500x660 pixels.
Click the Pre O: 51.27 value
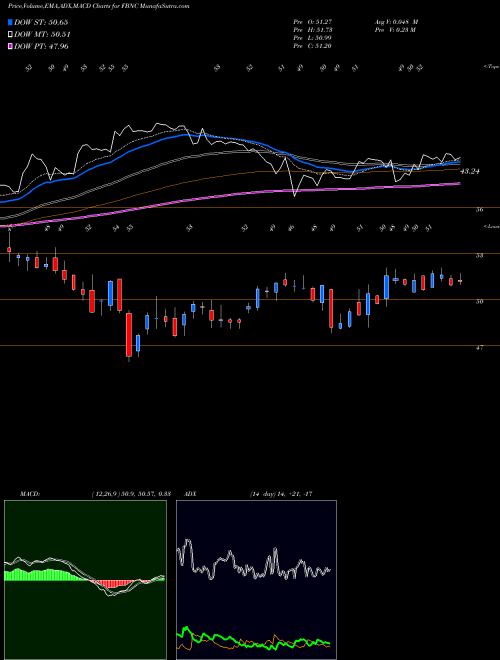tap(312, 22)
